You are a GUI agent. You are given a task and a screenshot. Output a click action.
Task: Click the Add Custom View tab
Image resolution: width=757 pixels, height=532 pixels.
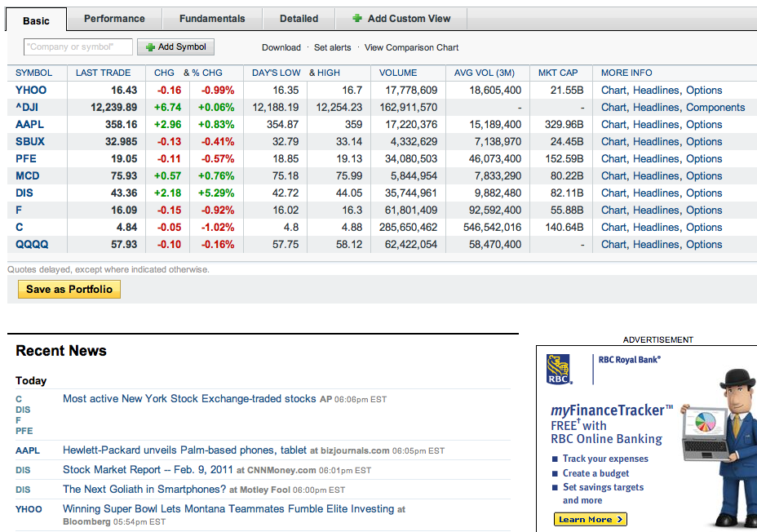401,18
